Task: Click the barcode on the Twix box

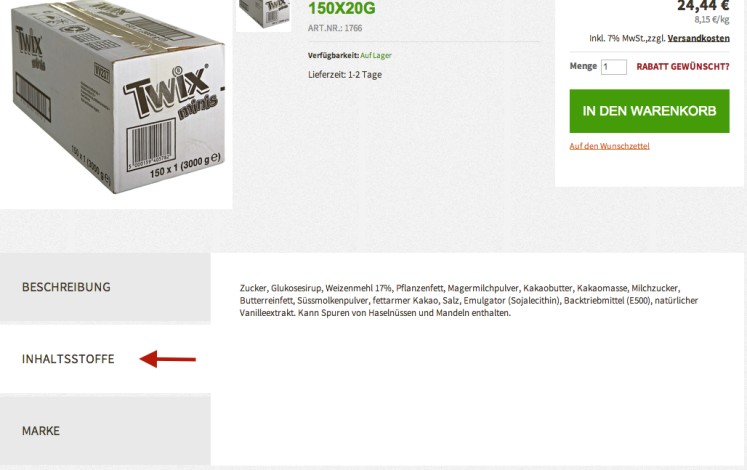Action: (151, 145)
